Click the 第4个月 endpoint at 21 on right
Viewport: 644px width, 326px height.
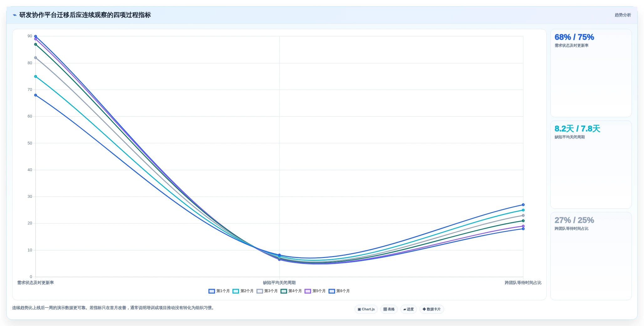click(523, 221)
